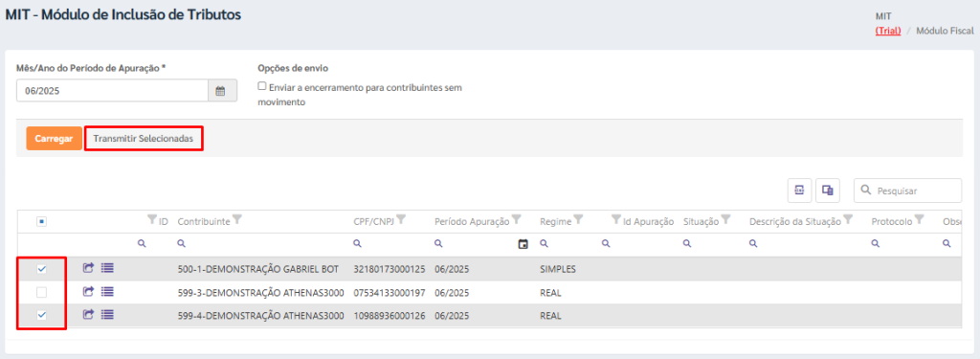Click CNPJ cell 32180173000125

click(x=390, y=269)
